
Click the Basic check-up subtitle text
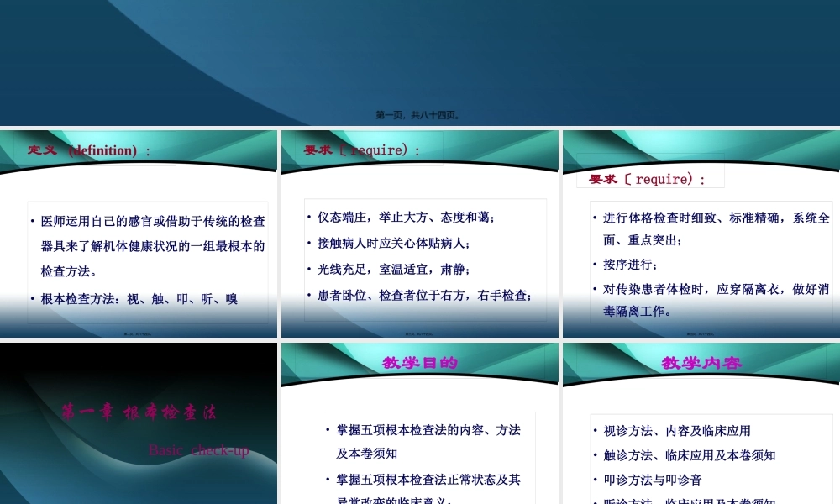coord(199,450)
